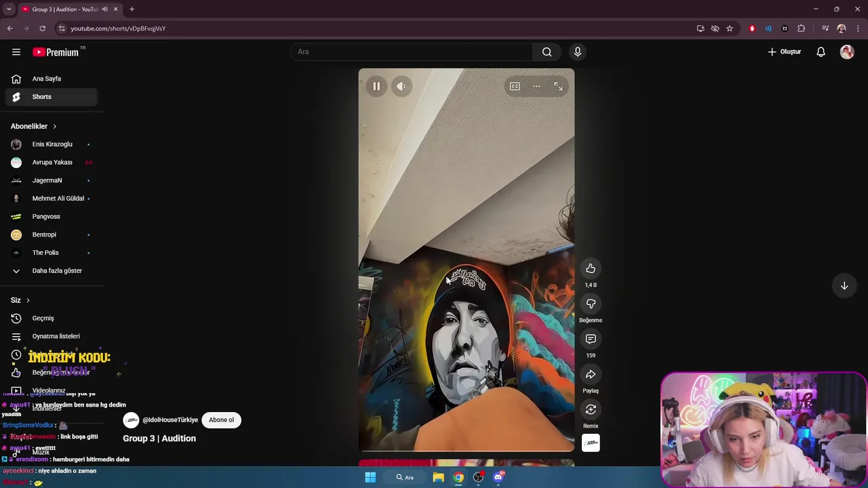
Task: Dislike the Short (Beğenme)
Action: coord(591,304)
